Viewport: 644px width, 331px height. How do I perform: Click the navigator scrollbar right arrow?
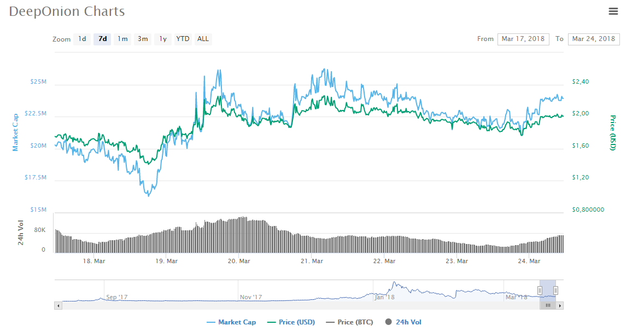pyautogui.click(x=560, y=305)
